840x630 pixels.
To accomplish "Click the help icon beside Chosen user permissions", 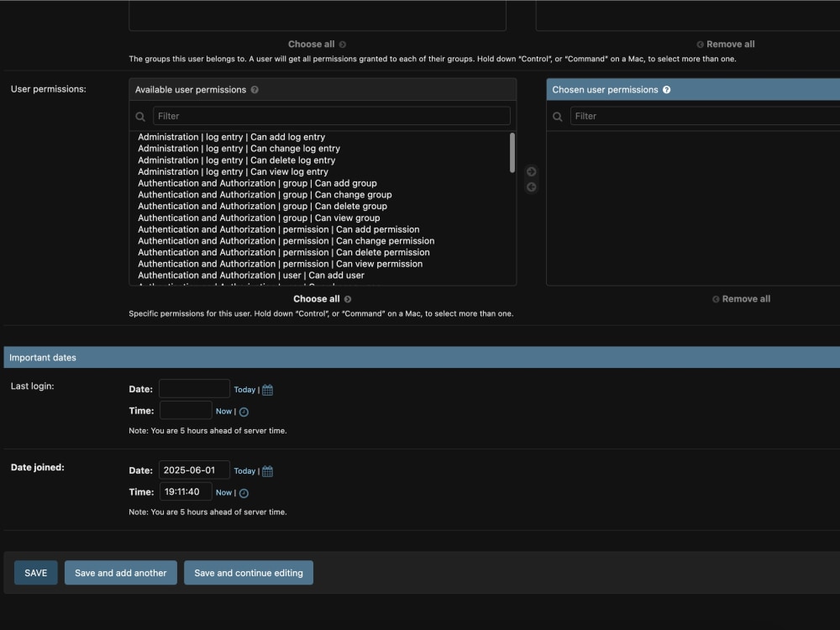I will pos(666,90).
